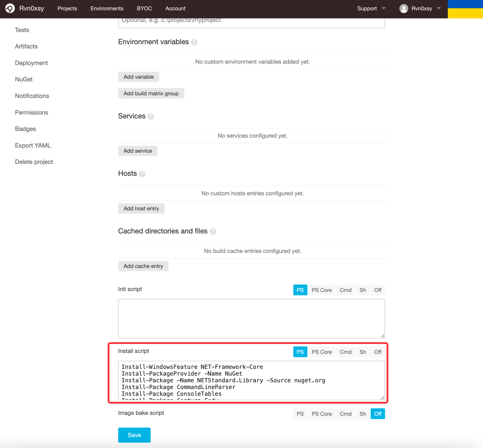Open Environment variables help icon

click(x=194, y=43)
